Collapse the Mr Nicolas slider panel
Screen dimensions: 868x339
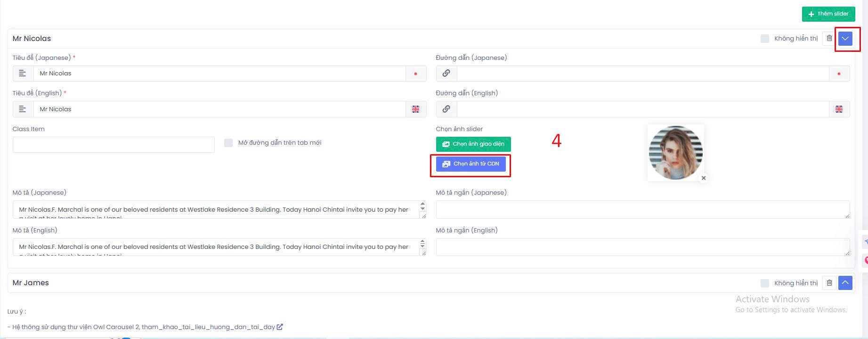coord(845,39)
